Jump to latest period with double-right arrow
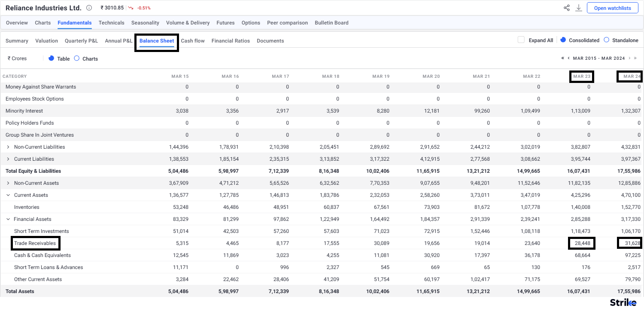This screenshot has width=644, height=312. point(635,58)
